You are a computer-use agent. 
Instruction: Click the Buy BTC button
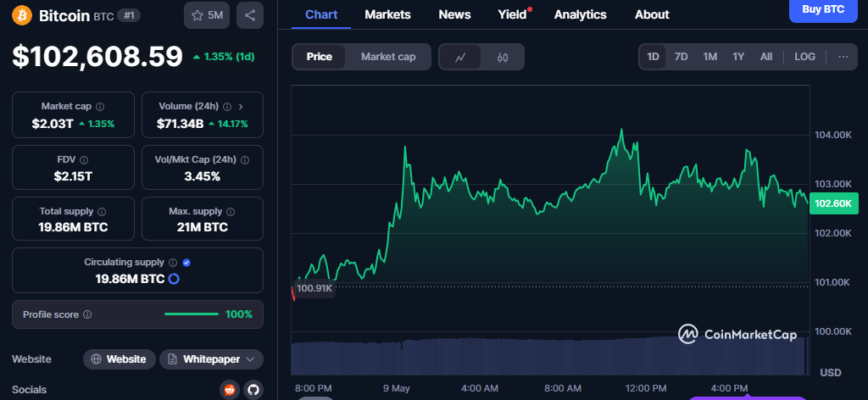[823, 9]
